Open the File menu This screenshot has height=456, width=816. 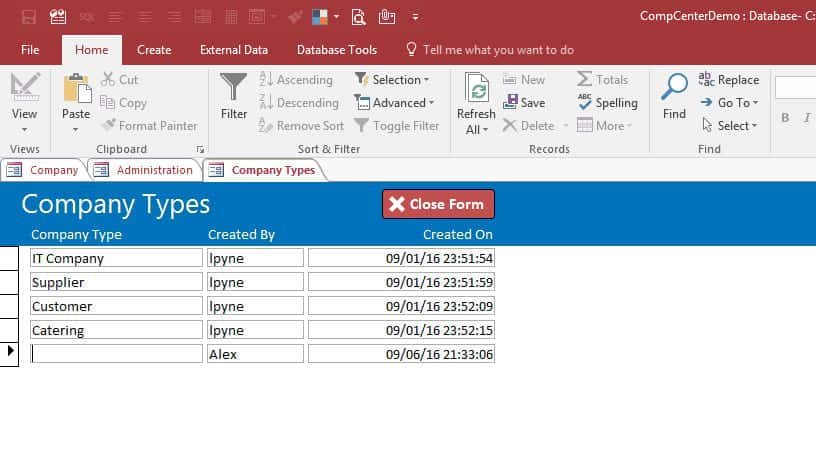(x=30, y=50)
